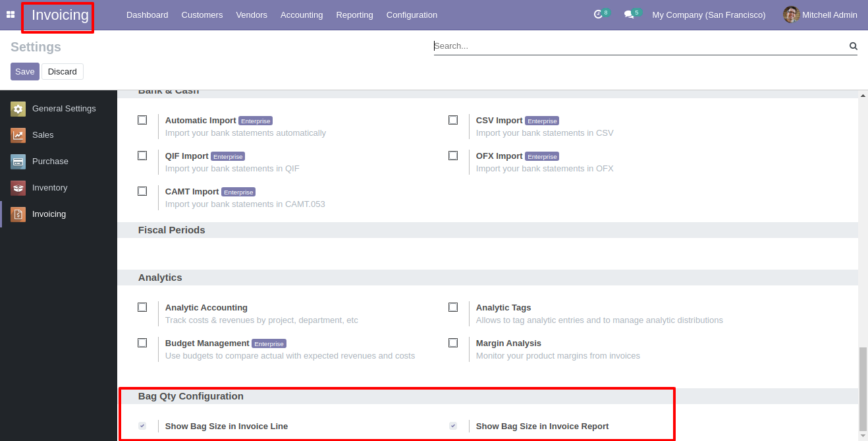Viewport: 868px width, 441px height.
Task: Click 'Bag Qty Configuration' heading
Action: [191, 396]
